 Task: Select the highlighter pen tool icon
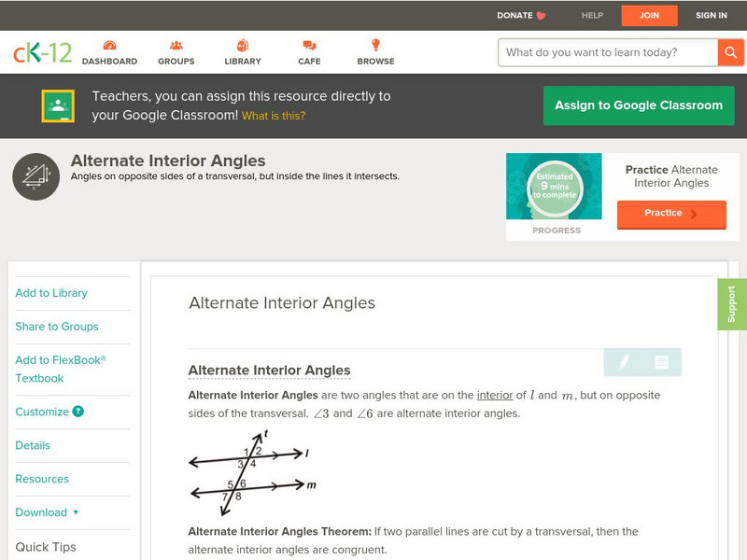point(623,362)
